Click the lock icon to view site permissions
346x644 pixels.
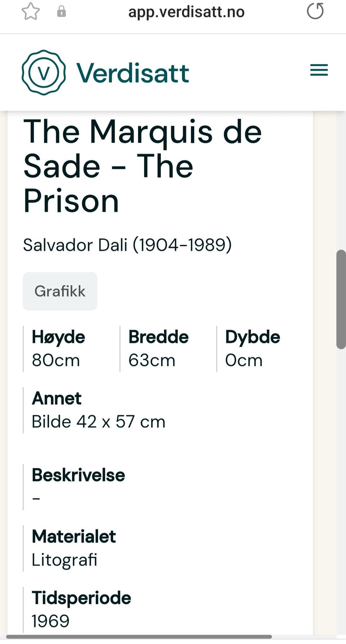61,11
